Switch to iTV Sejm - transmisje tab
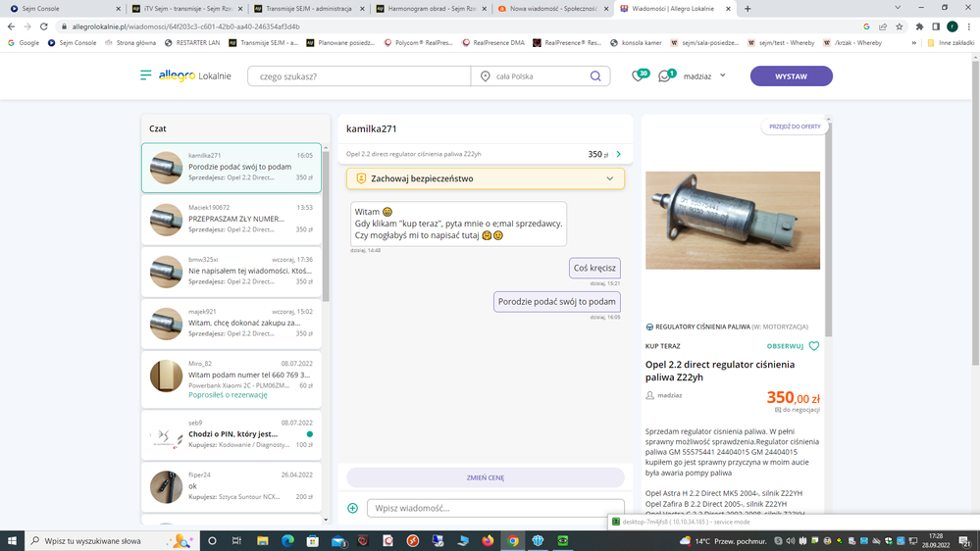This screenshot has height=551, width=980. click(186, 9)
